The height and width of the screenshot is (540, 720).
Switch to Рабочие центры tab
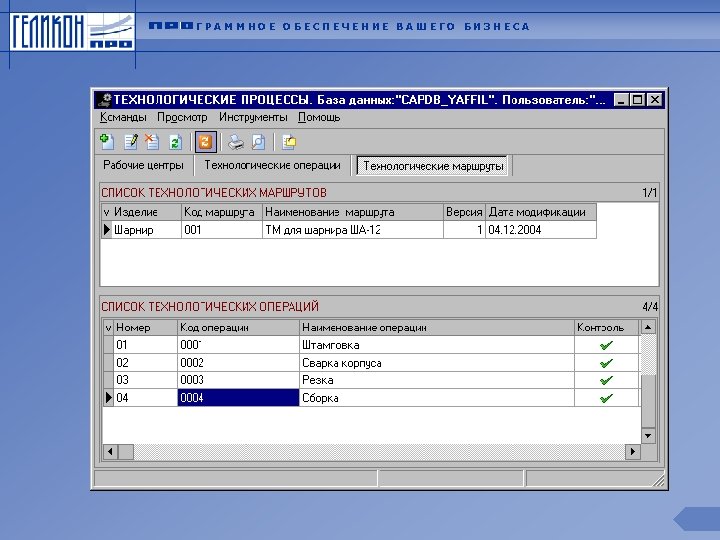[x=143, y=165]
